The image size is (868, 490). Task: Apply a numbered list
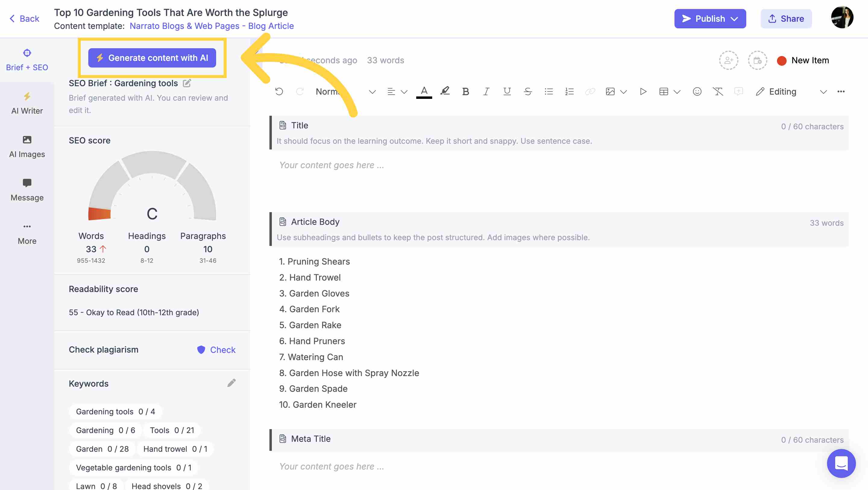(569, 91)
